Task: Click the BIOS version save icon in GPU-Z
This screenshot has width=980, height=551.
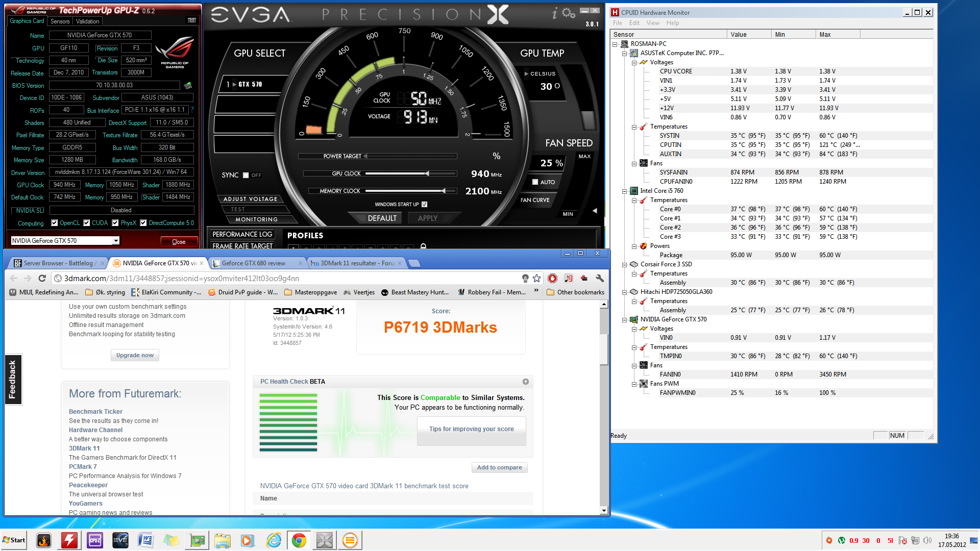Action: (x=188, y=85)
